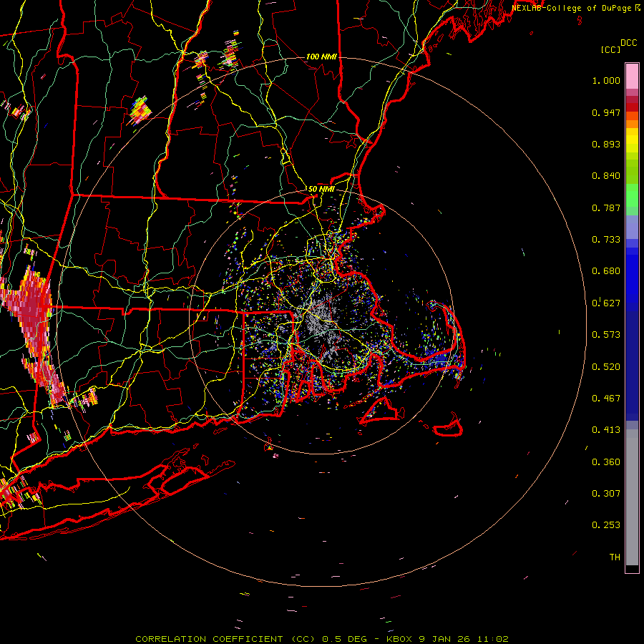644x644 pixels.
Task: Click the Nantucket island outline
Action: pos(449,427)
